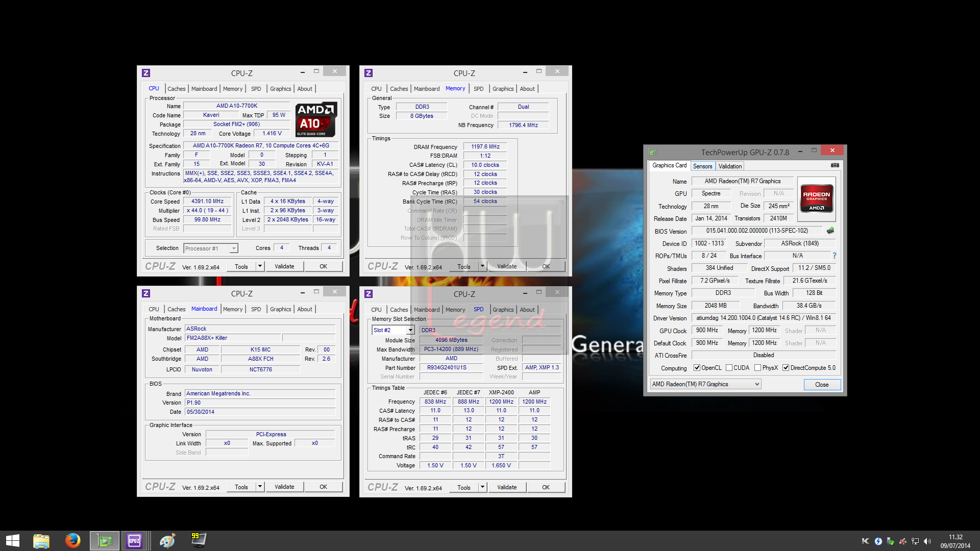Click the GPU-Z screenshot camera icon

pyautogui.click(x=835, y=165)
